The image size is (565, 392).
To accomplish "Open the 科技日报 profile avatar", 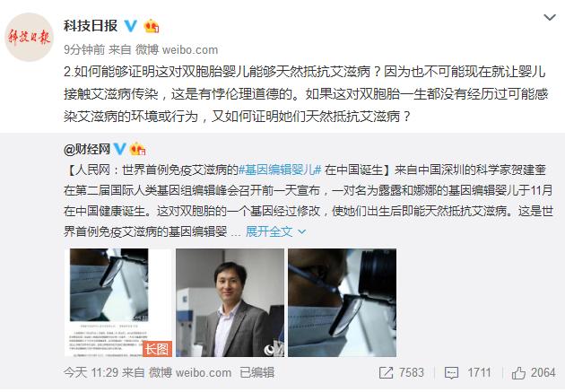I will tap(30, 37).
